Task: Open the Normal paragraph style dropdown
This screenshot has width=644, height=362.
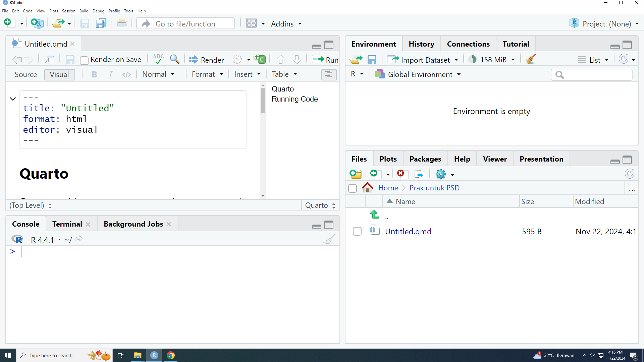Action: pos(158,74)
